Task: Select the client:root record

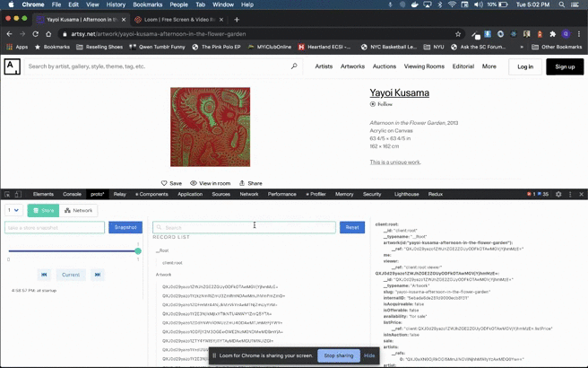Action: coord(172,262)
